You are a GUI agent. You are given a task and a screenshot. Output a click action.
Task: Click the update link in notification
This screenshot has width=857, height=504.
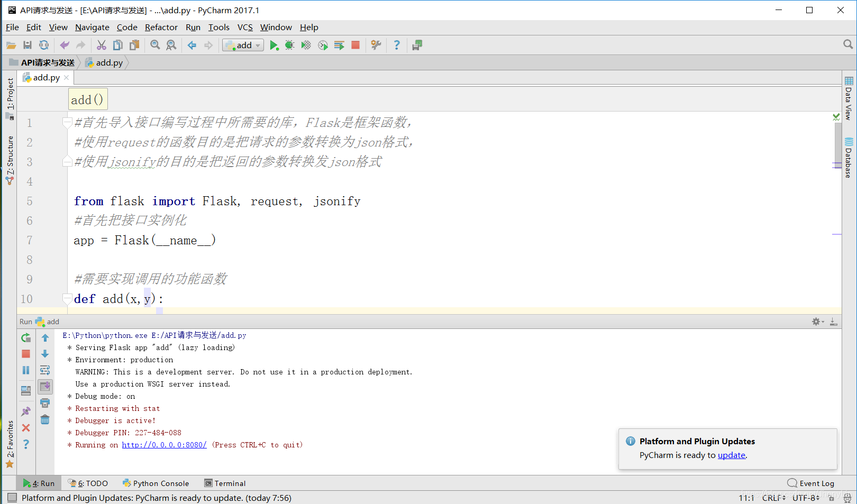731,455
